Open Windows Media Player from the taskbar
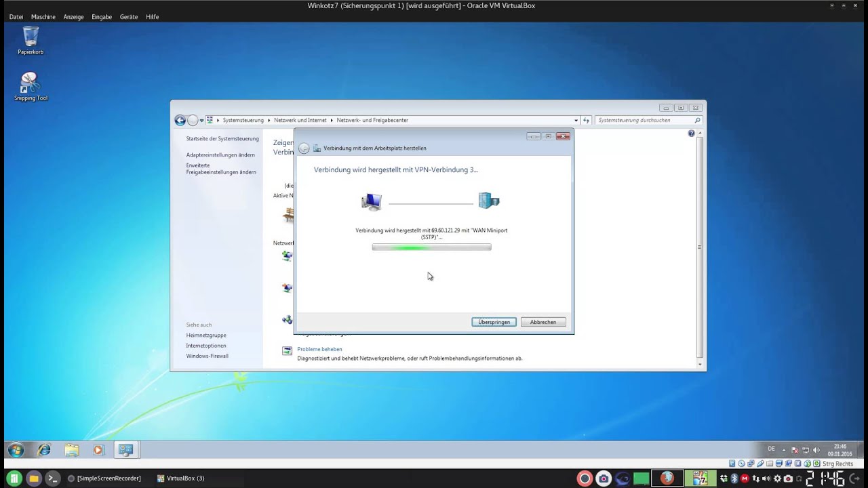The image size is (868, 488). (98, 450)
